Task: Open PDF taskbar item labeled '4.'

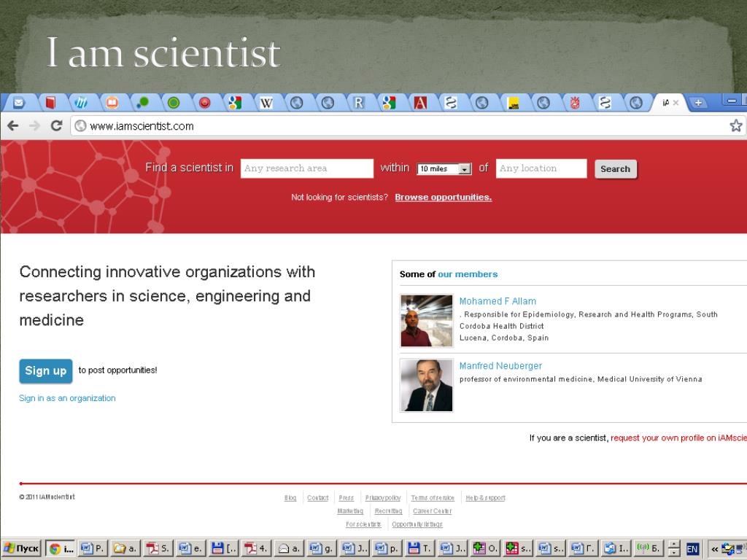Action: (x=256, y=548)
